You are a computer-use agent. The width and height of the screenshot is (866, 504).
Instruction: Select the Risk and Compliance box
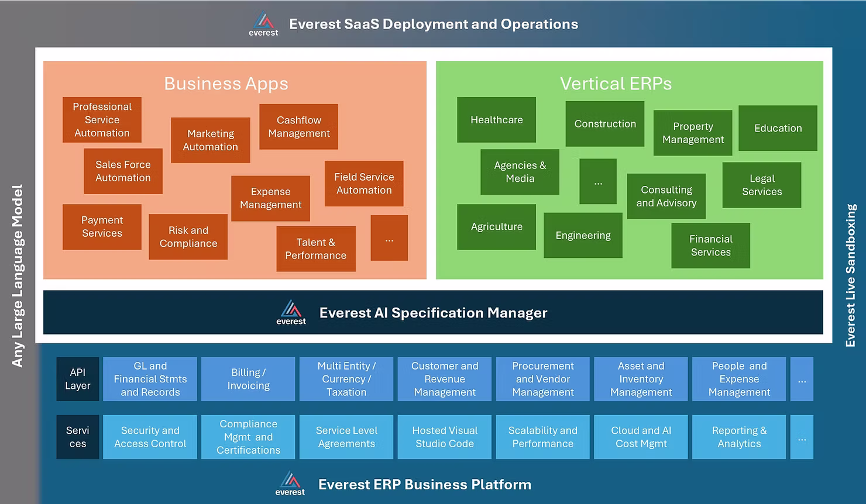(x=188, y=237)
